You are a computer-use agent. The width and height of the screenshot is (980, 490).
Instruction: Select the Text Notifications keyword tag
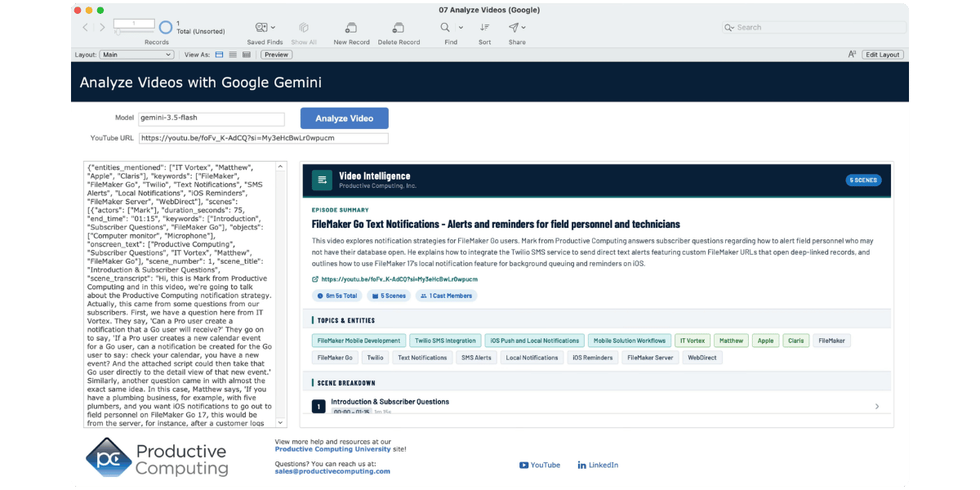tap(422, 358)
